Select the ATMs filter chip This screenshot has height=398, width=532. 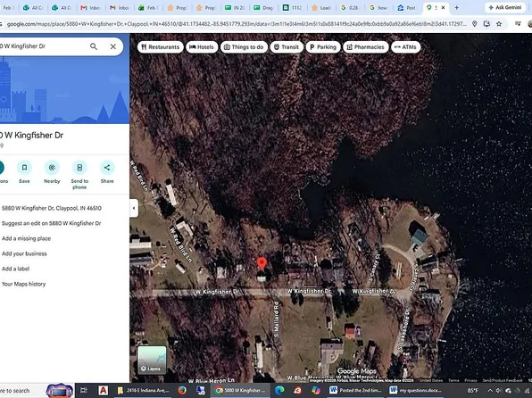coord(406,47)
